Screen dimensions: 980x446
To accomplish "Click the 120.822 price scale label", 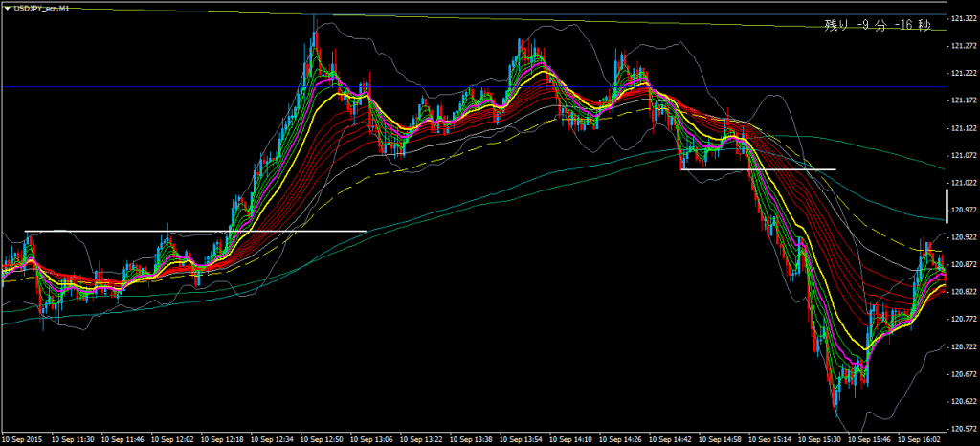I will 962,291.
